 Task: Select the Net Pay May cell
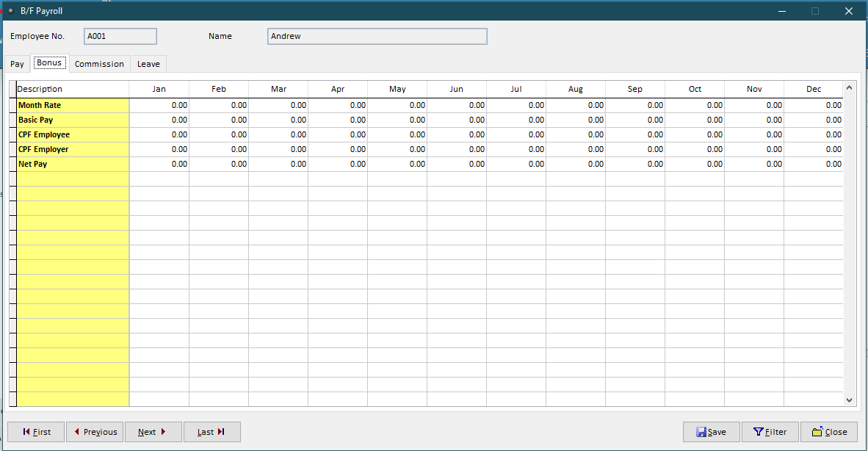coord(397,164)
